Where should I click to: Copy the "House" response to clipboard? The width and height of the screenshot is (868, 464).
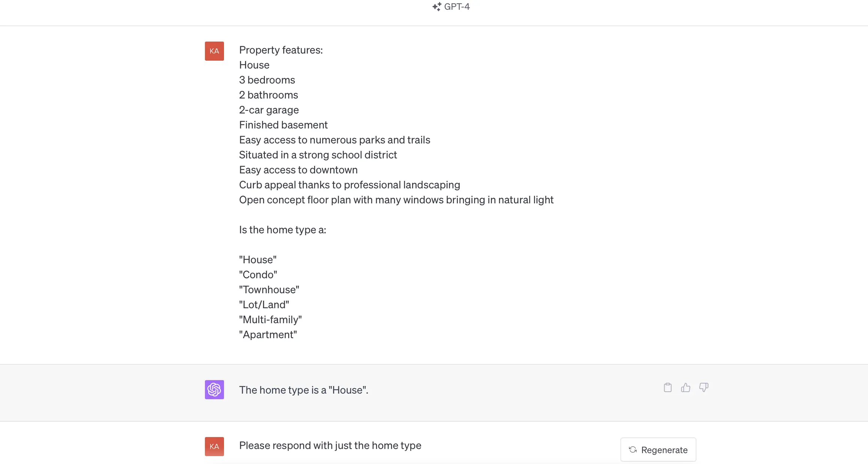[668, 388]
